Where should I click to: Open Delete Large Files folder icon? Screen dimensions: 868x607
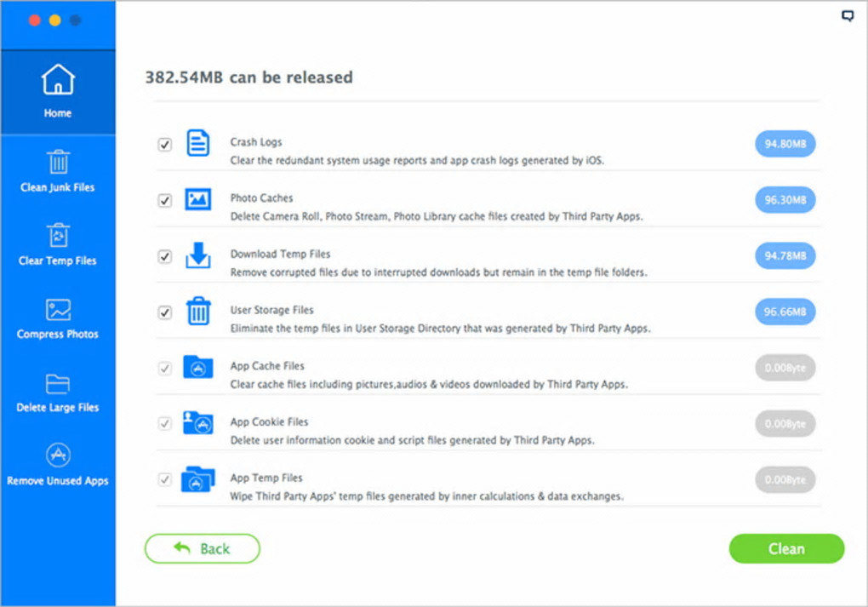coord(58,383)
